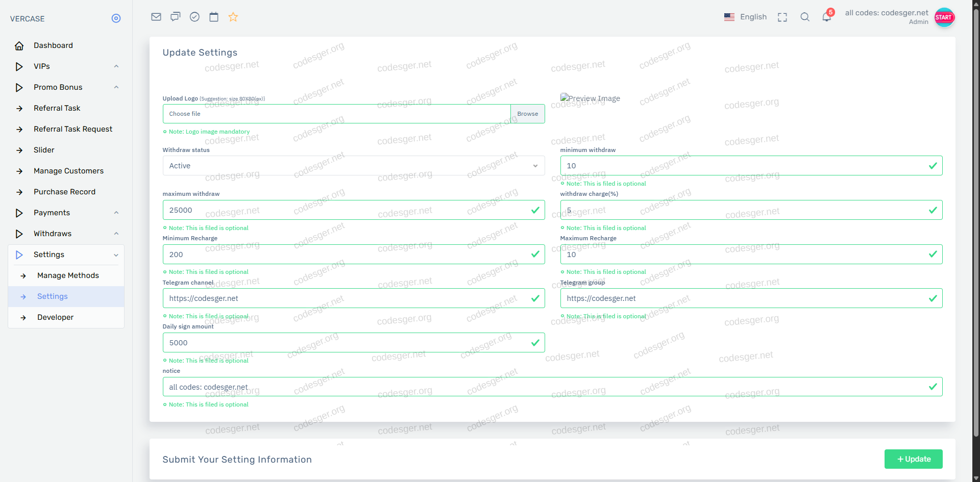Collapse the Settings sidebar section

click(66, 255)
